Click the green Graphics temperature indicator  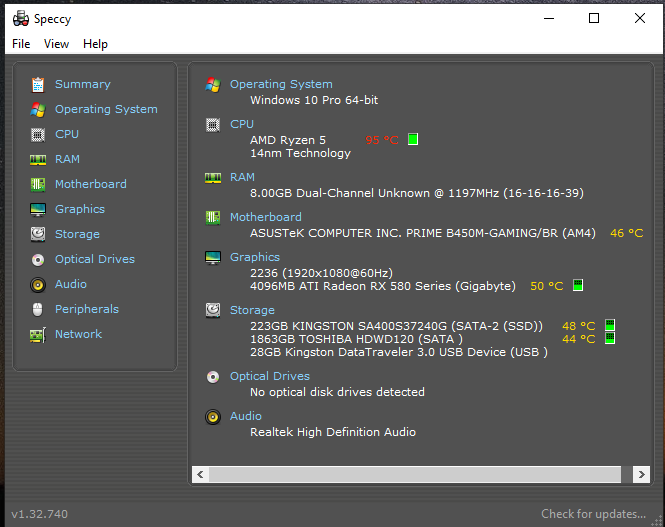pyautogui.click(x=578, y=286)
